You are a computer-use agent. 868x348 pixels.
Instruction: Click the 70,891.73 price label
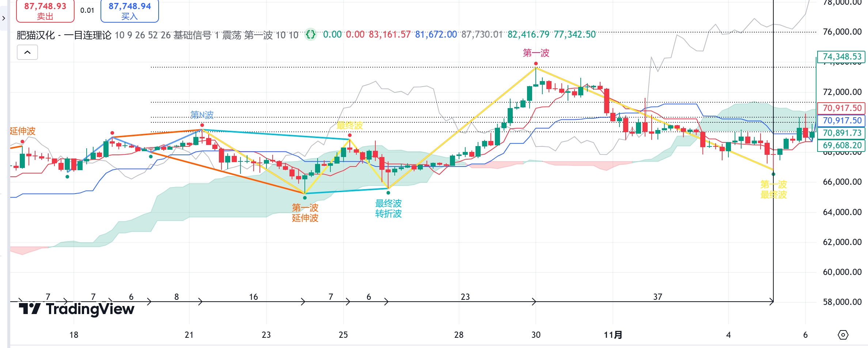(841, 133)
